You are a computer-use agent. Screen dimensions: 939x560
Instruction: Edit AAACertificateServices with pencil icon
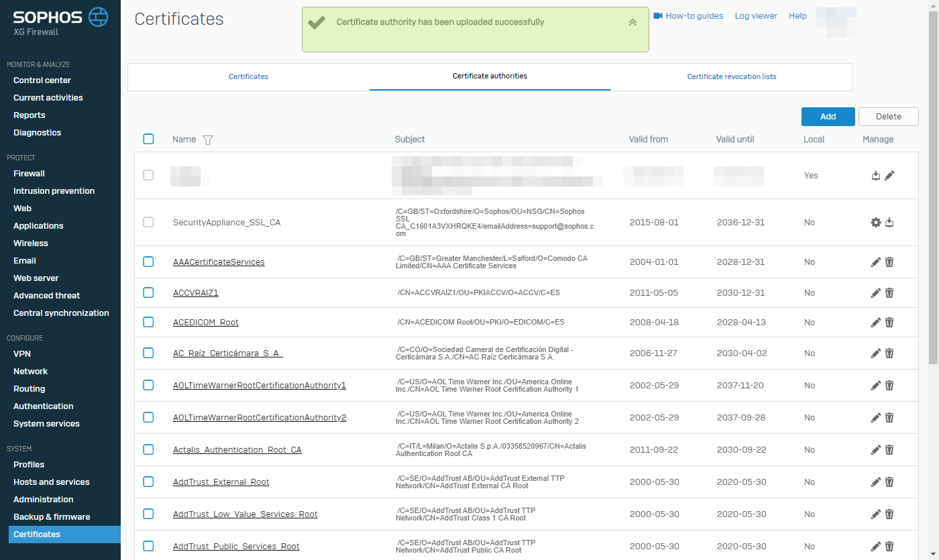(876, 262)
